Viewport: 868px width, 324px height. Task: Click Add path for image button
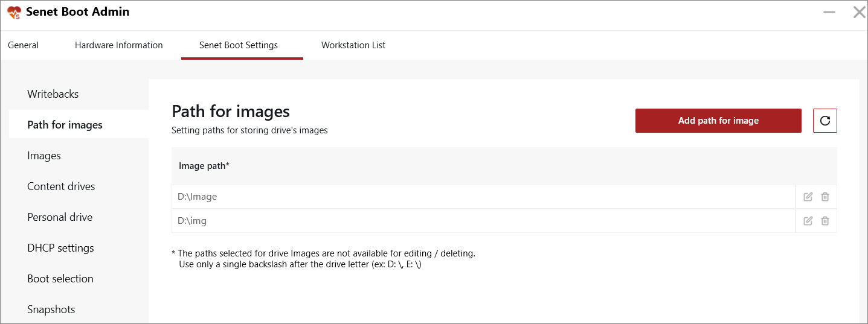pos(718,121)
